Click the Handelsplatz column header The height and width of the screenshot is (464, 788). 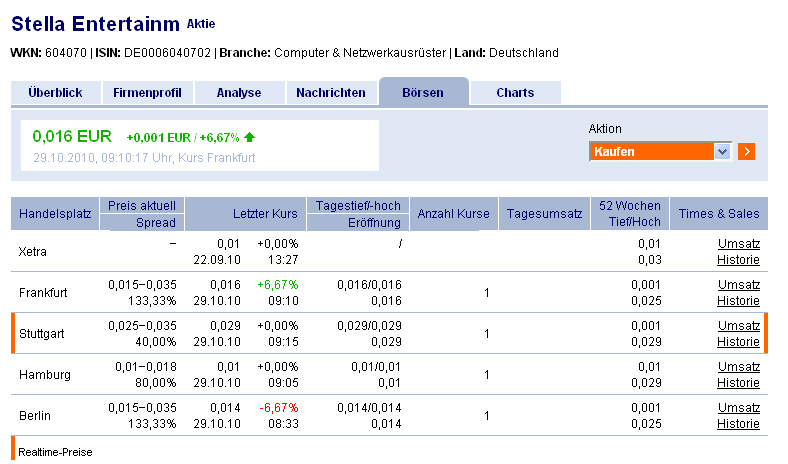[x=54, y=213]
